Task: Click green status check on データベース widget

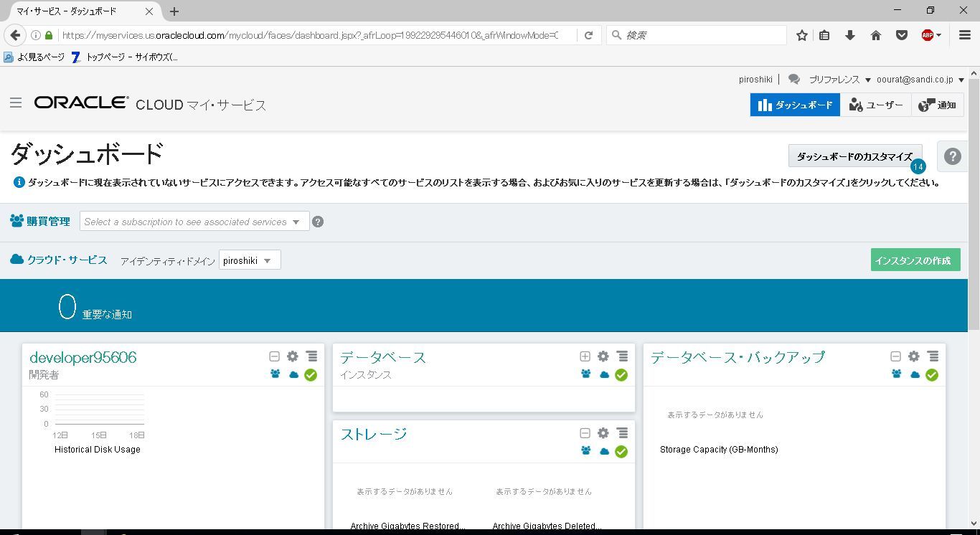Action: coord(621,375)
